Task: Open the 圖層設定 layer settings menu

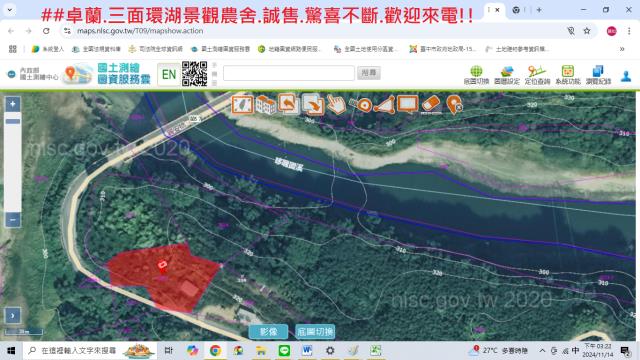Action: point(507,75)
